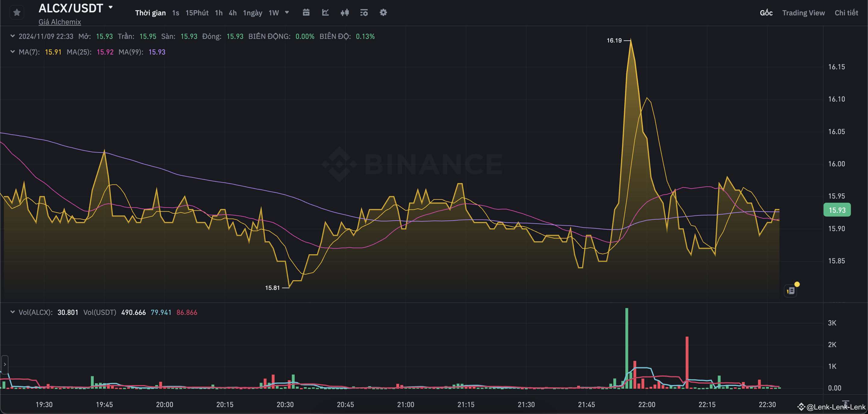The image size is (868, 414).
Task: Open the candlestick chart type icon
Action: (x=344, y=12)
